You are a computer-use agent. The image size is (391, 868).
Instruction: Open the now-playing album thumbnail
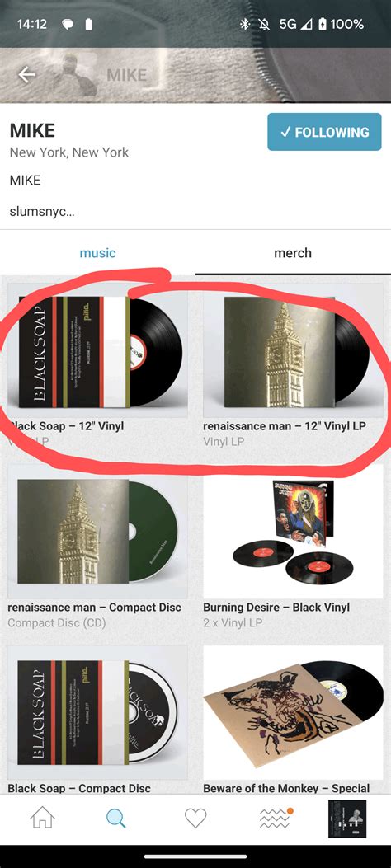tap(347, 819)
